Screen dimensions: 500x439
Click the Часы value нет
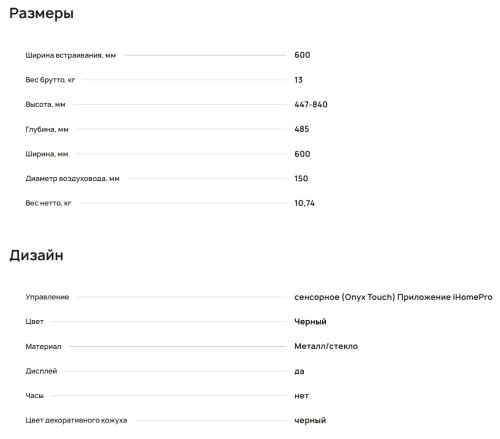pos(301,396)
